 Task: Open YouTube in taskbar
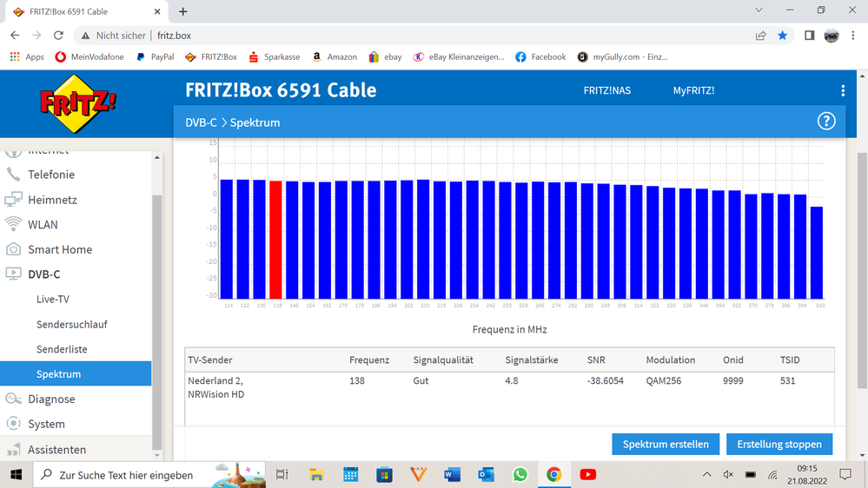click(x=588, y=475)
